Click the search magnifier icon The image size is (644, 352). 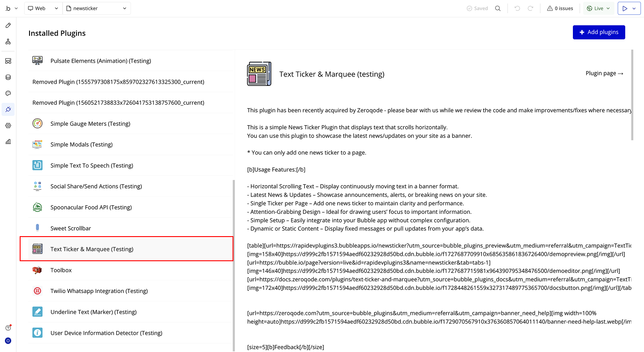pos(498,8)
